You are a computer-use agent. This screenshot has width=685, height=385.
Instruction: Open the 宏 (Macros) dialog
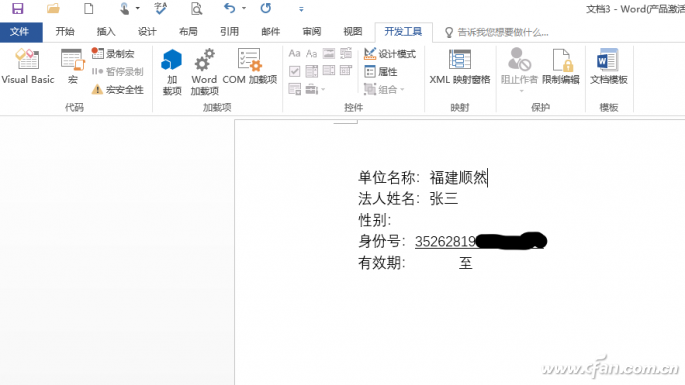coord(73,66)
